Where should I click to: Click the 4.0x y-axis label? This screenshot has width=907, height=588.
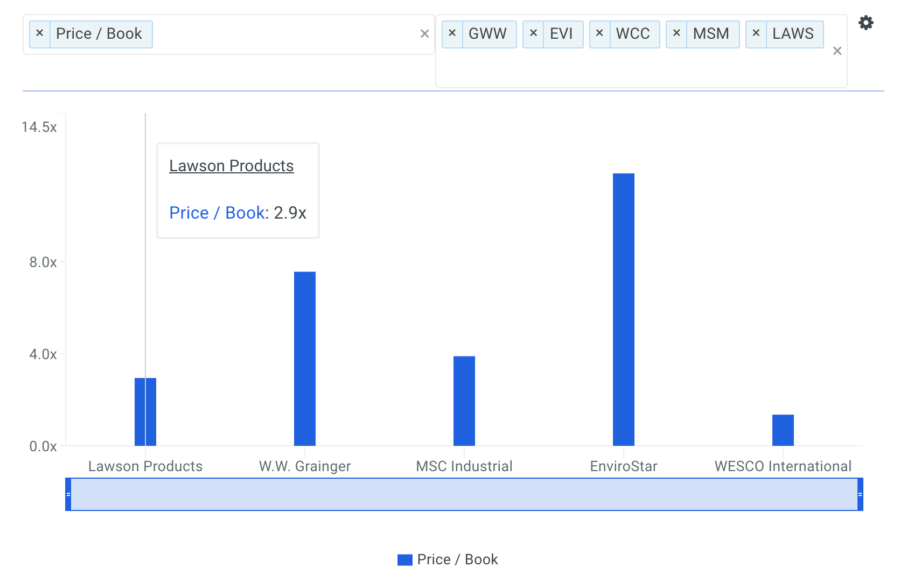click(43, 354)
